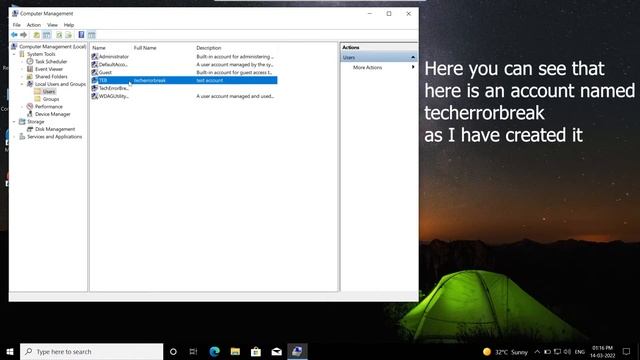Open the Windows Start menu
Image resolution: width=640 pixels, height=360 pixels.
coord(10,351)
